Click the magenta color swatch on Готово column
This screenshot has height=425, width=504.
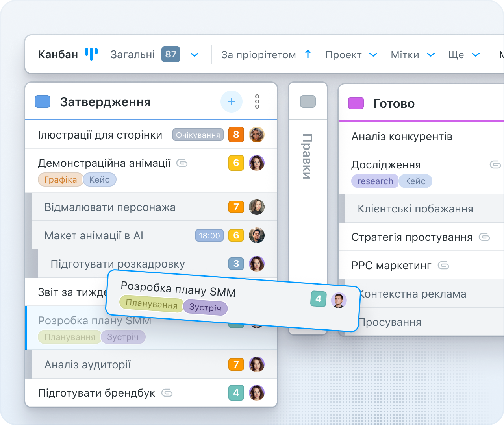click(356, 103)
